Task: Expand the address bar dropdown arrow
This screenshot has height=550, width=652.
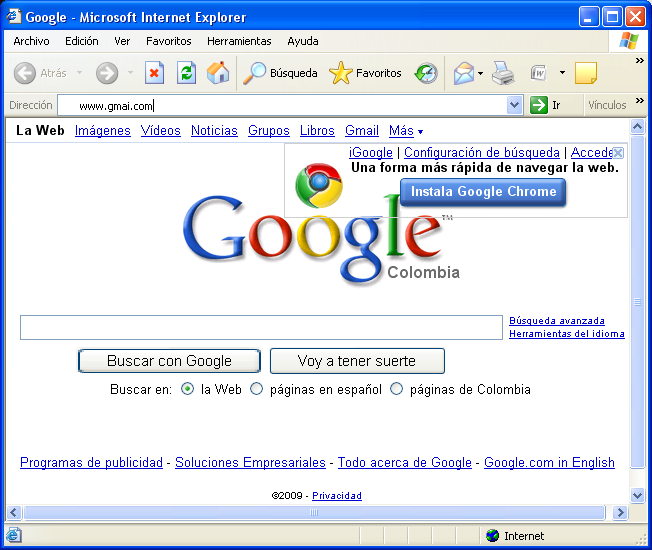Action: pos(515,105)
